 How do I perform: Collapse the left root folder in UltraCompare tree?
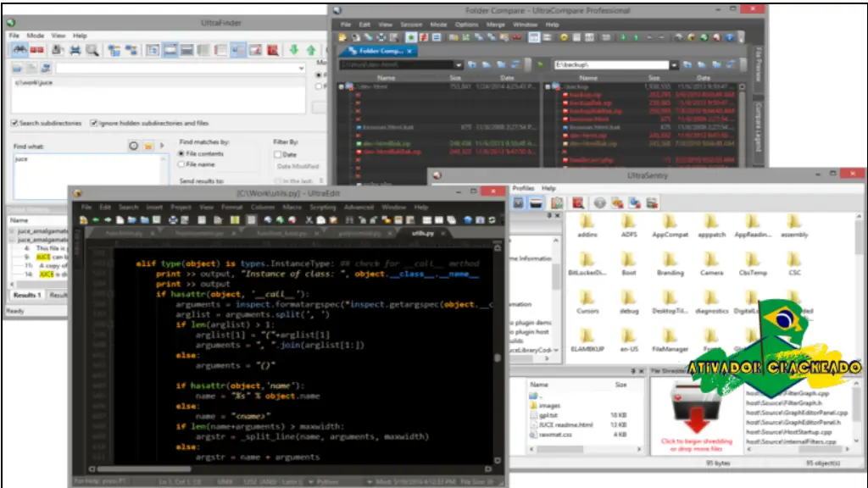click(342, 87)
